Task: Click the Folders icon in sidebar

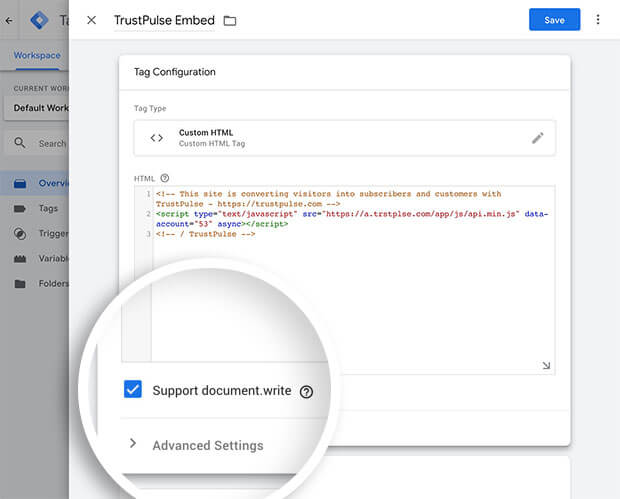Action: (20, 284)
